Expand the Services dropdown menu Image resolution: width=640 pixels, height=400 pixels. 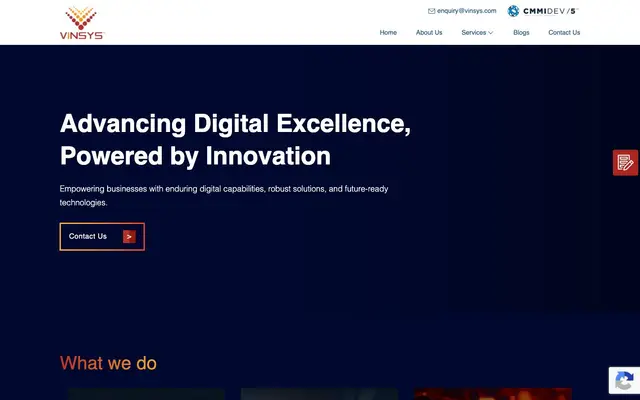[477, 33]
